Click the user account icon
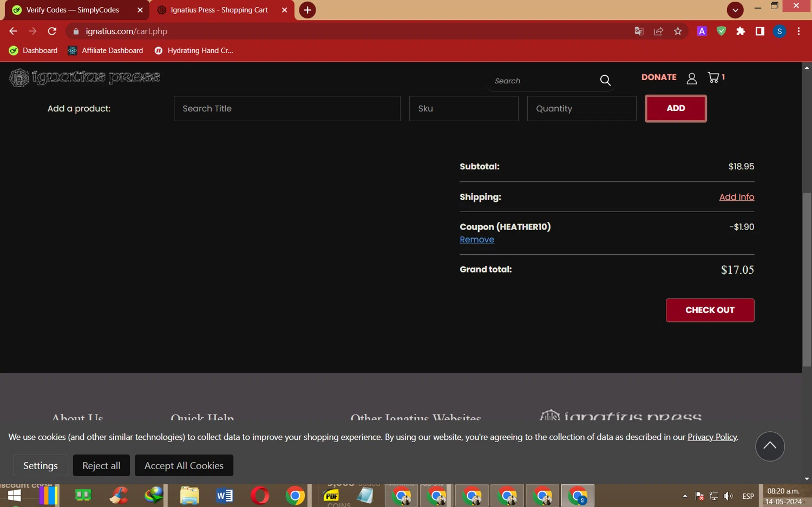This screenshot has height=507, width=812. click(x=691, y=79)
